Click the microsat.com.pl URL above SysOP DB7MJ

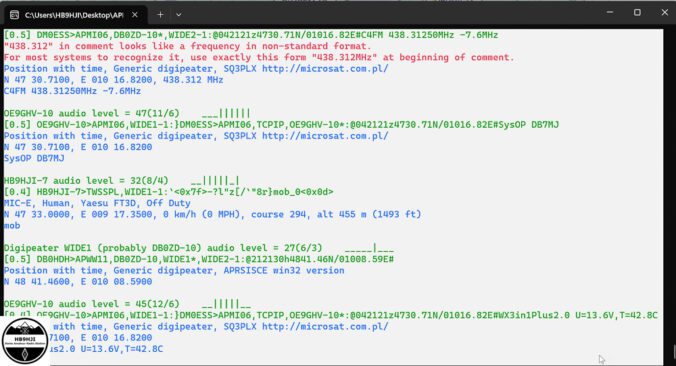325,136
